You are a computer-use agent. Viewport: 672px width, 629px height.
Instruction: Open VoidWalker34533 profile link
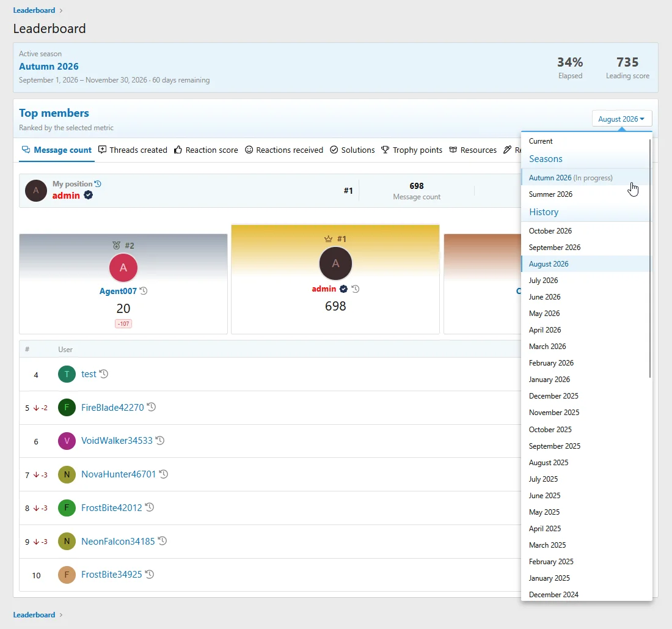point(117,441)
